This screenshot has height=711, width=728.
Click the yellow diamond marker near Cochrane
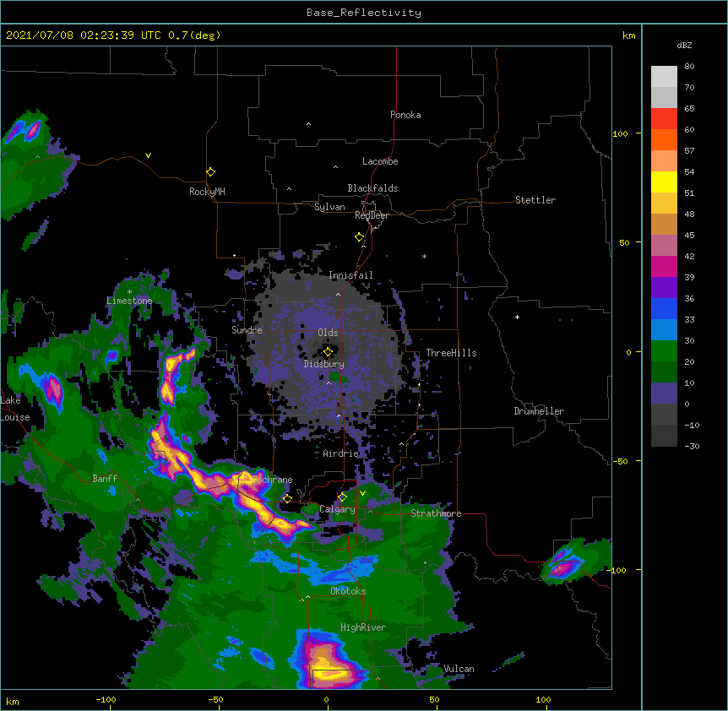[x=287, y=498]
